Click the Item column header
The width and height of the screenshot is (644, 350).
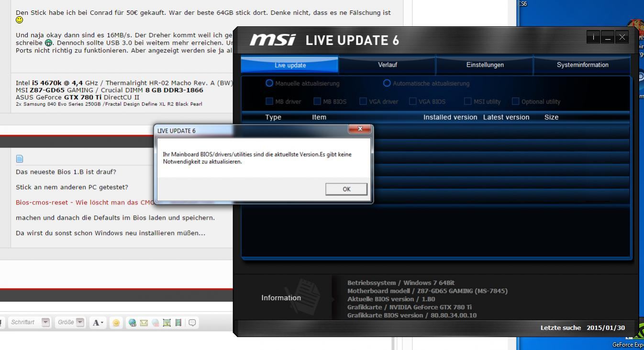click(319, 117)
